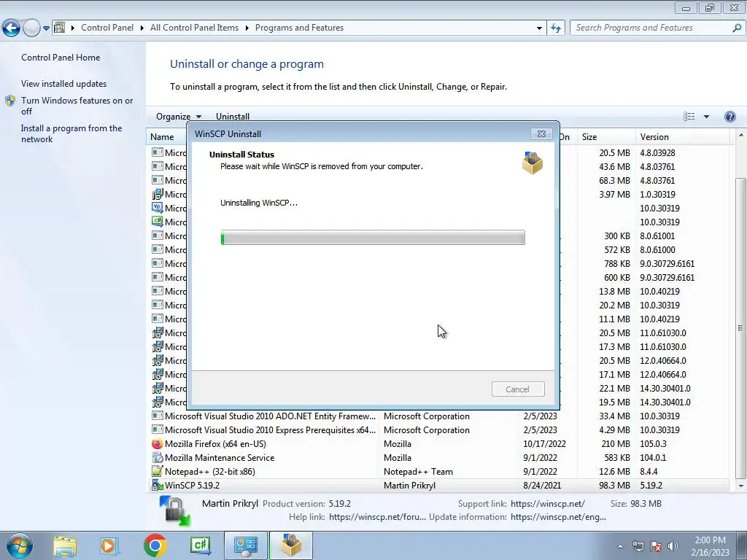Image resolution: width=747 pixels, height=560 pixels.
Task: Click the Forward navigation arrow button
Action: coord(31,28)
